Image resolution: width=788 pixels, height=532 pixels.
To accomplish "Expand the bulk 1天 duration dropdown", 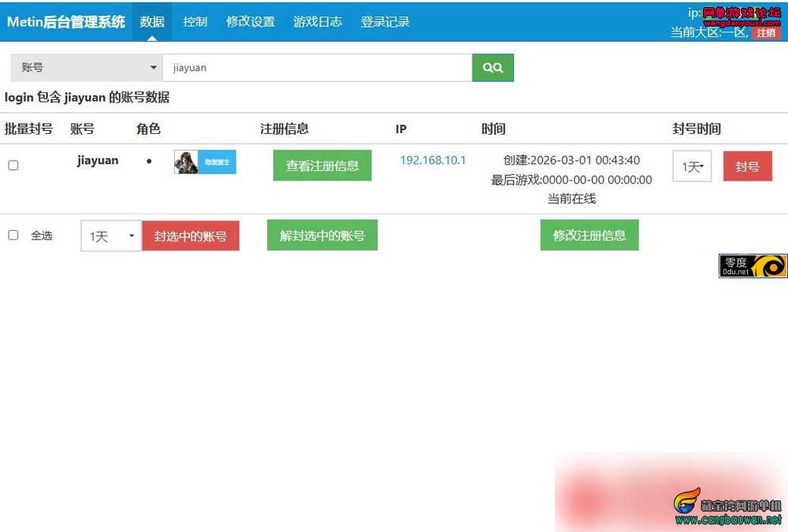I will pyautogui.click(x=111, y=236).
